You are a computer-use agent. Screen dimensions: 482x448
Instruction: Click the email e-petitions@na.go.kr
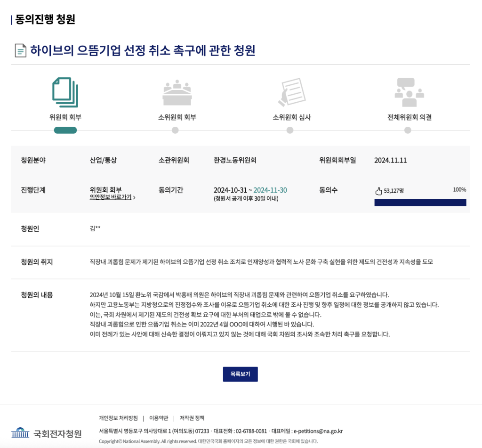[x=318, y=431]
